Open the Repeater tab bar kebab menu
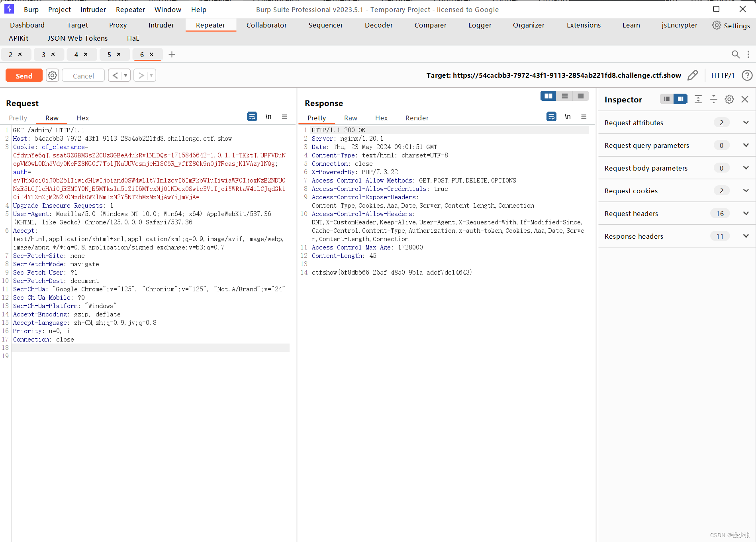The height and width of the screenshot is (542, 756). [x=748, y=55]
